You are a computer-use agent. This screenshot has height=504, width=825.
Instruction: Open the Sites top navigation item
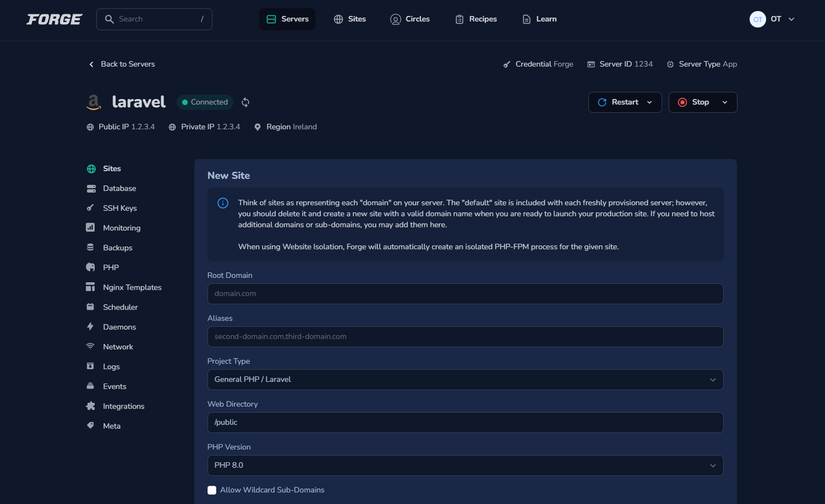point(349,19)
